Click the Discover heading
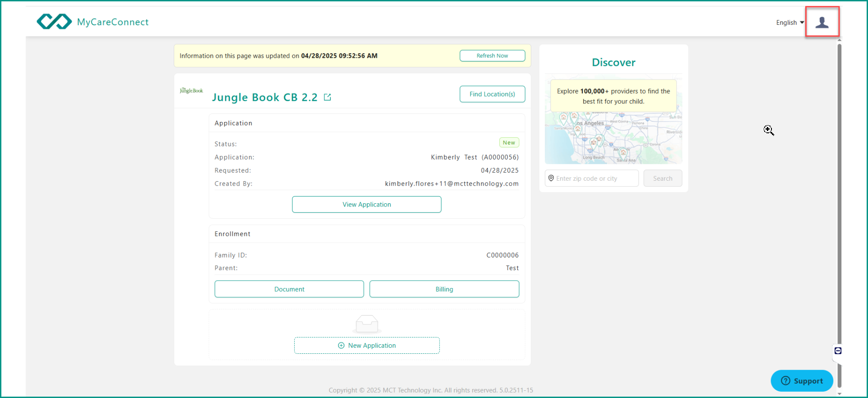The height and width of the screenshot is (398, 868). [x=613, y=62]
